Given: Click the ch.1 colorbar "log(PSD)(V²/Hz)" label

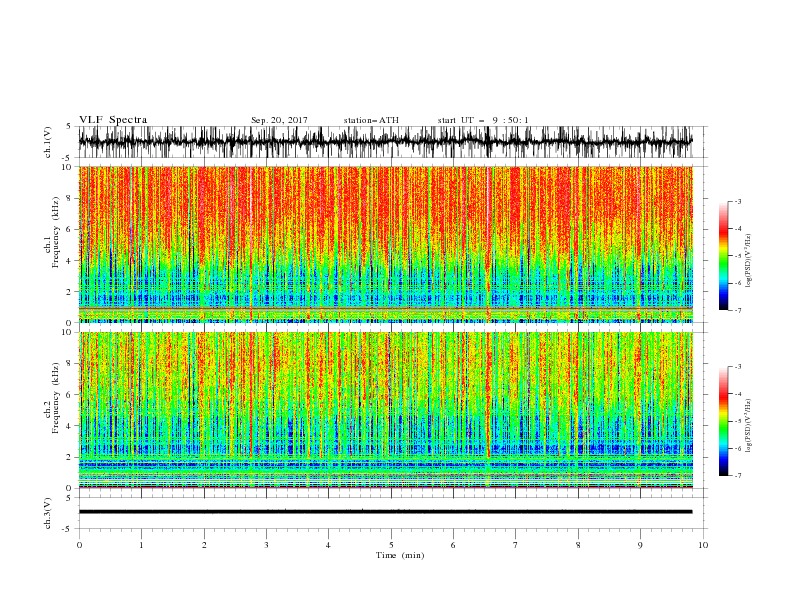Looking at the screenshot, I should tap(749, 261).
